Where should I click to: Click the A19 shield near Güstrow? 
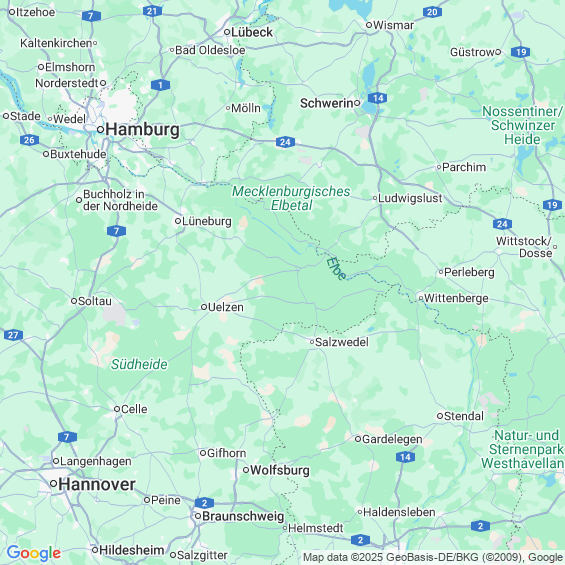pyautogui.click(x=521, y=52)
